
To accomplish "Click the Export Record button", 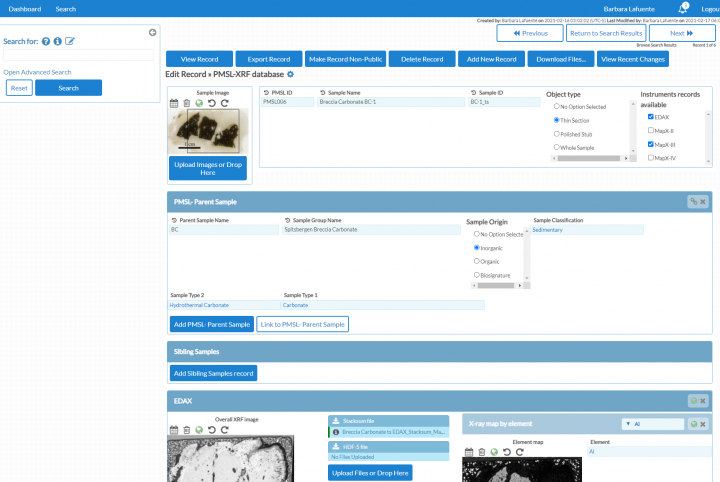I will pyautogui.click(x=269, y=59).
